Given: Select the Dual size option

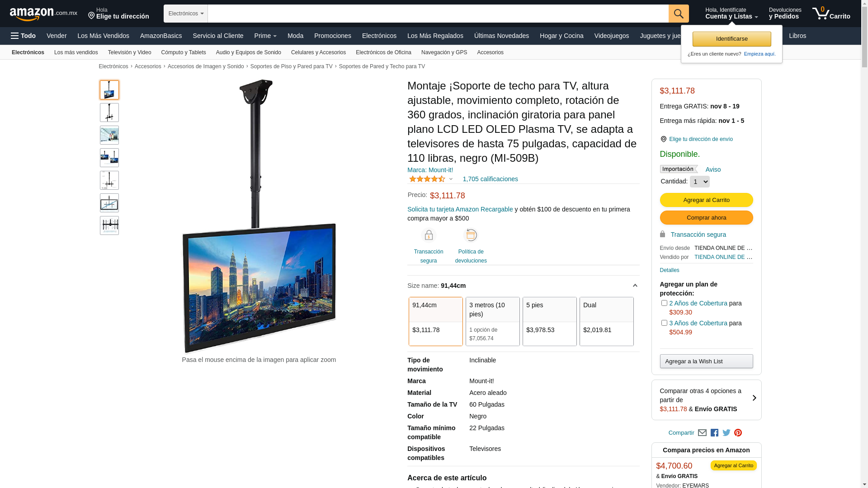Looking at the screenshot, I should point(607,321).
